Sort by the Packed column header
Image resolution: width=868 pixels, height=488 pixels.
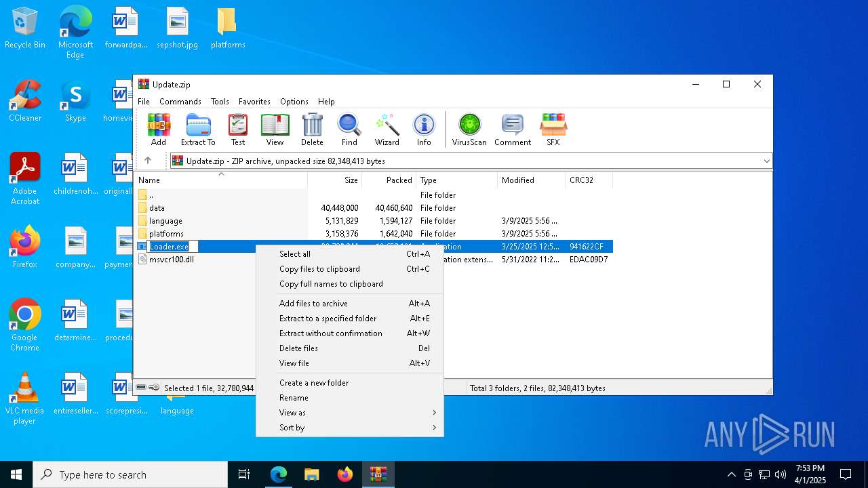click(389, 180)
